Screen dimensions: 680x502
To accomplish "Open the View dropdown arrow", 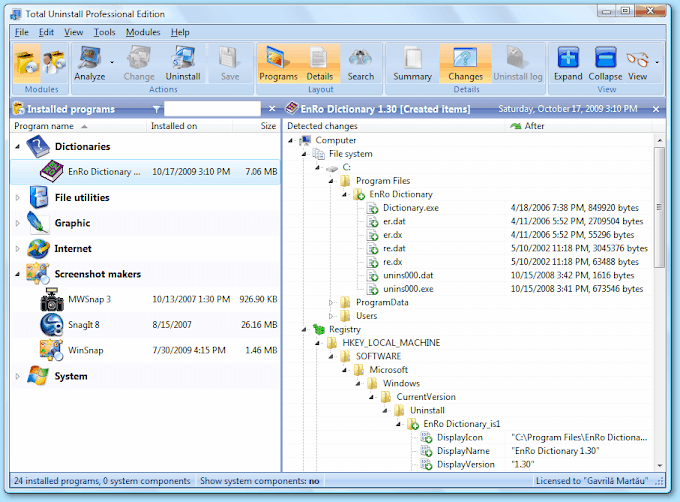I will (657, 62).
